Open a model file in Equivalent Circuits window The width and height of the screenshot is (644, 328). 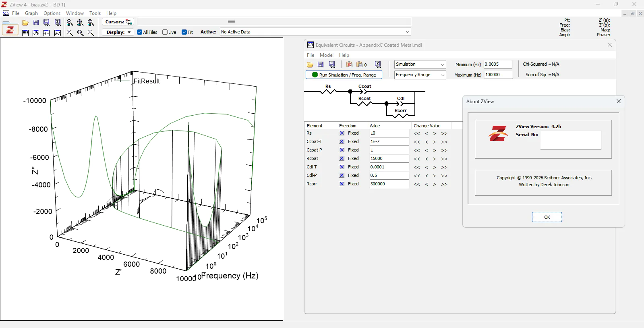point(310,64)
